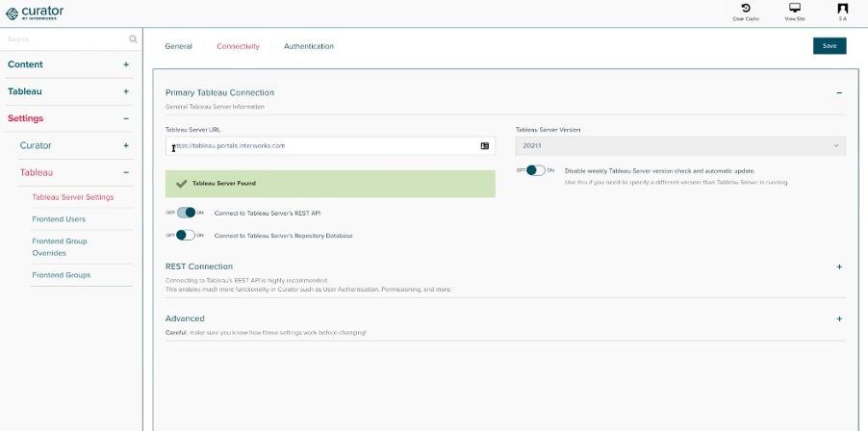
Task: Collapse the Settings sidebar section
Action: pyautogui.click(x=126, y=119)
